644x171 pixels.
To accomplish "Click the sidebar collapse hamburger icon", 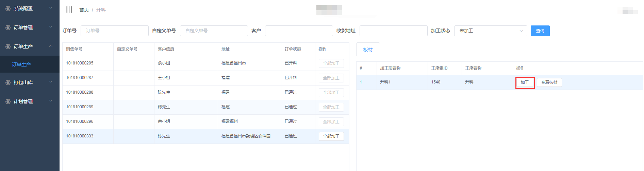I will 69,9.
